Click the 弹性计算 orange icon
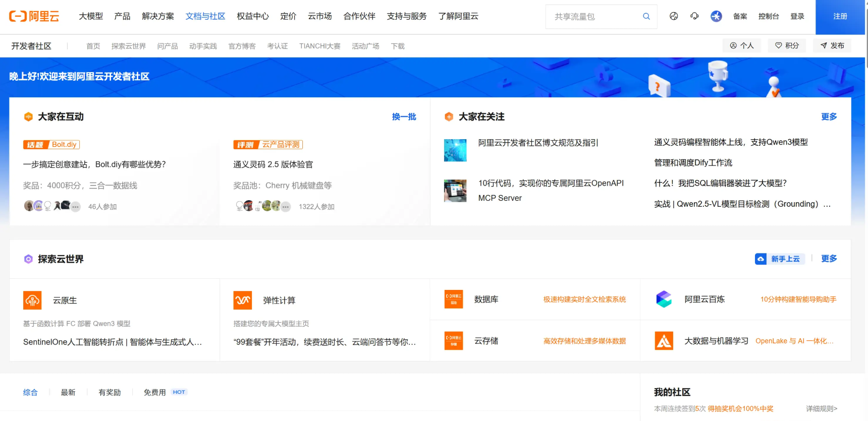868x421 pixels. pyautogui.click(x=243, y=300)
